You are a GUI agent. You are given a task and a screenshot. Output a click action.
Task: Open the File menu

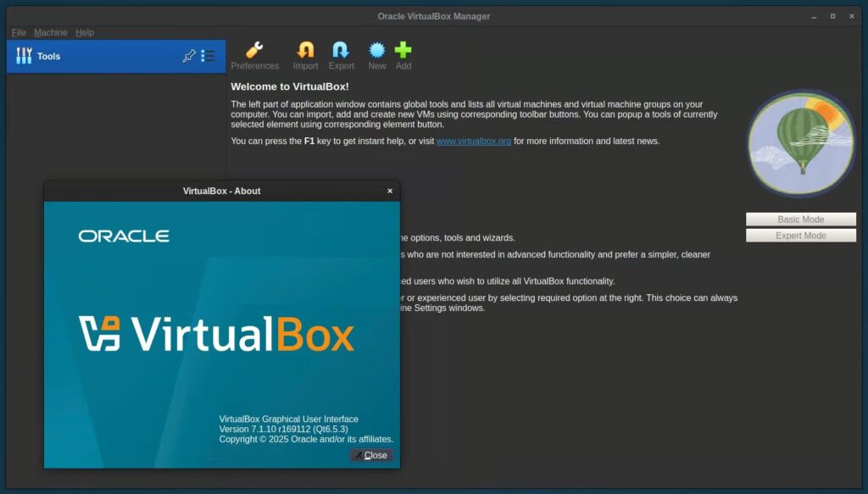click(18, 32)
